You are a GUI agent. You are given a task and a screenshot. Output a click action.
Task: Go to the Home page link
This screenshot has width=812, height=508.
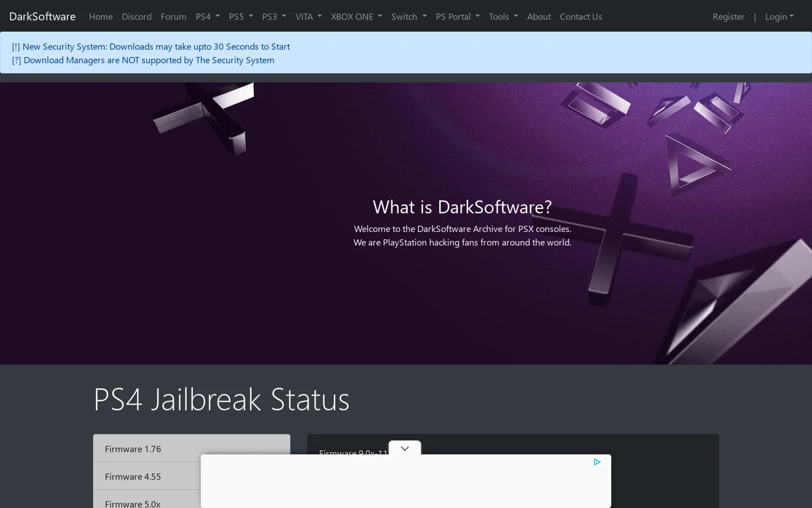pos(101,17)
